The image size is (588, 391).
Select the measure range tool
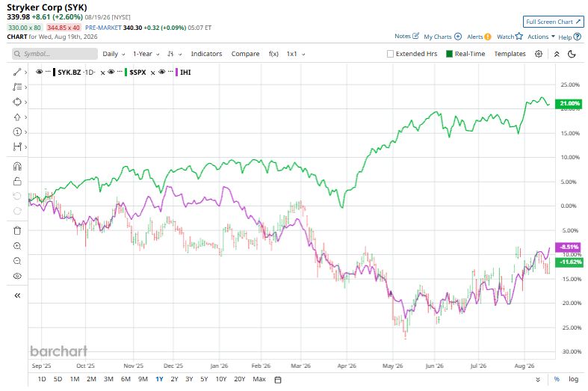pyautogui.click(x=17, y=147)
